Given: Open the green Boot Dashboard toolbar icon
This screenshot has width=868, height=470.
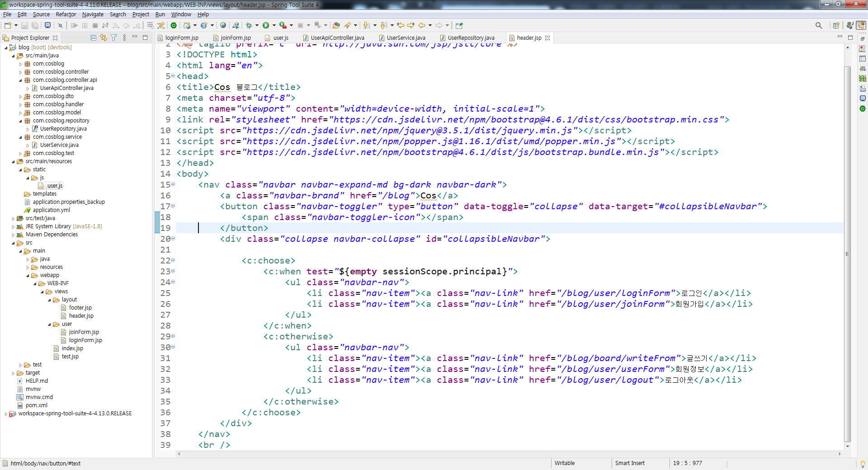Looking at the screenshot, I should point(174,25).
